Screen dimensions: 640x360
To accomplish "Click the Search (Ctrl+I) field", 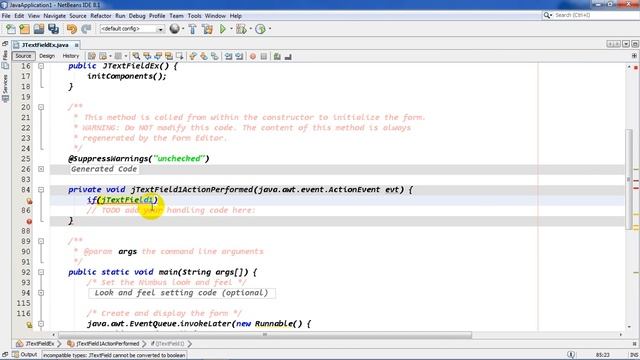I will [590, 15].
